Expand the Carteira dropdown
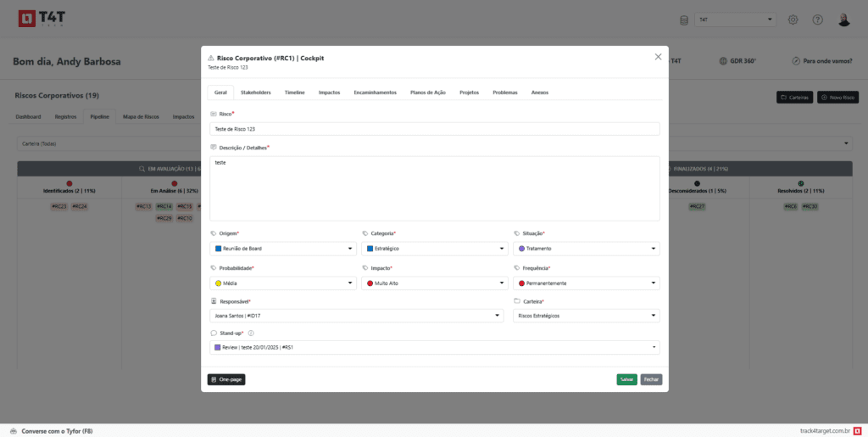The image size is (868, 437). coord(586,316)
